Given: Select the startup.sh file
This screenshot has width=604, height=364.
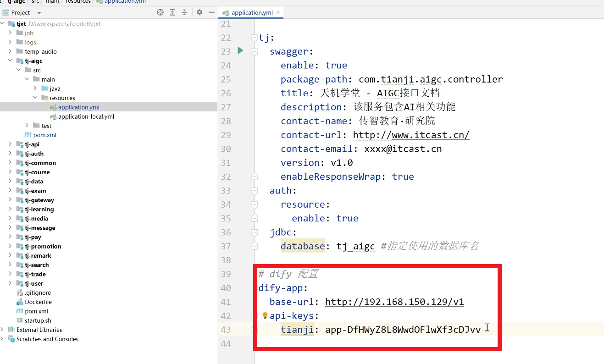Looking at the screenshot, I should tap(38, 320).
